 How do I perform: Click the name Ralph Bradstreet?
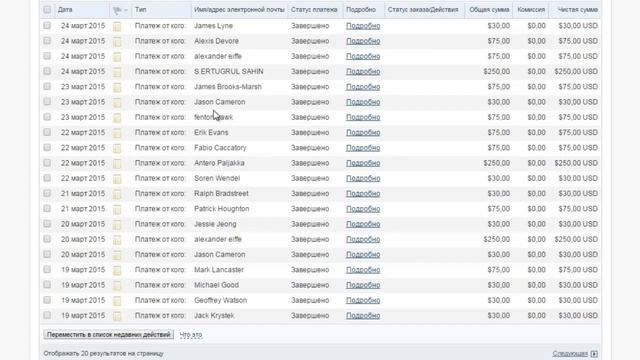pyautogui.click(x=221, y=193)
